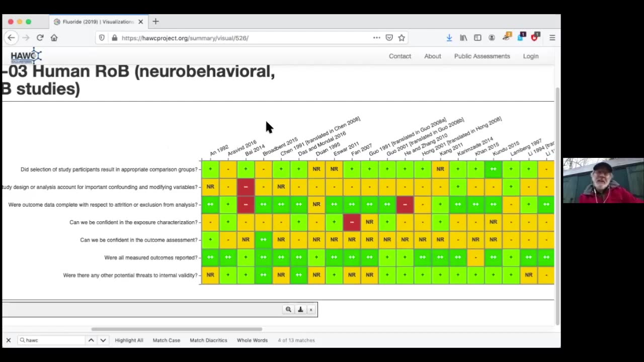Click red Bai 2014 confounding variables cell

pyautogui.click(x=246, y=187)
